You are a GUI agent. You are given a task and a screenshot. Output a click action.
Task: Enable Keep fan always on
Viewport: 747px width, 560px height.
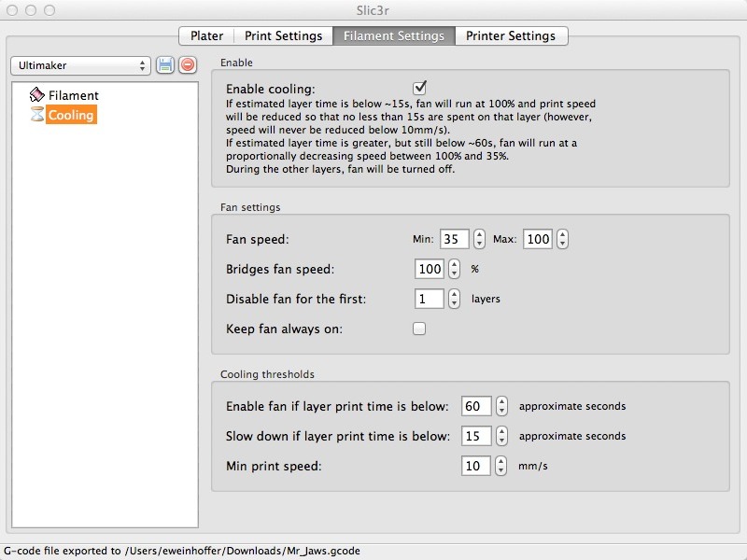pyautogui.click(x=419, y=329)
